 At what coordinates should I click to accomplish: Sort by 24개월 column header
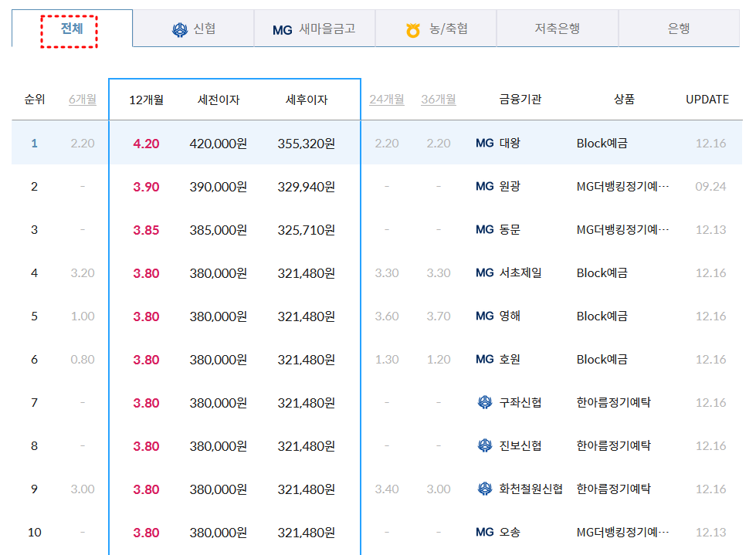tap(387, 100)
